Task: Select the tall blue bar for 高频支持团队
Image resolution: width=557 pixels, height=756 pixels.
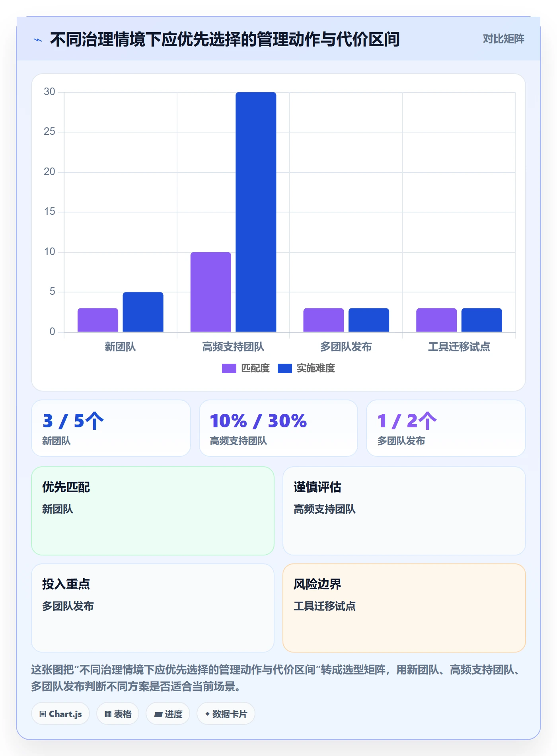Action: pos(256,212)
